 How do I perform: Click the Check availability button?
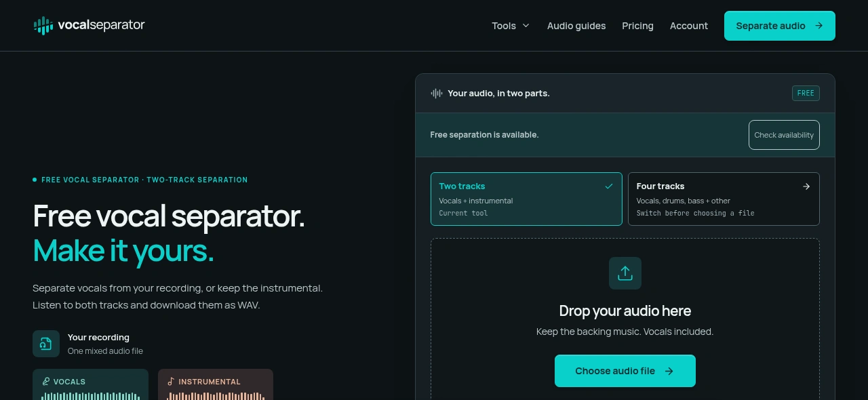coord(784,135)
